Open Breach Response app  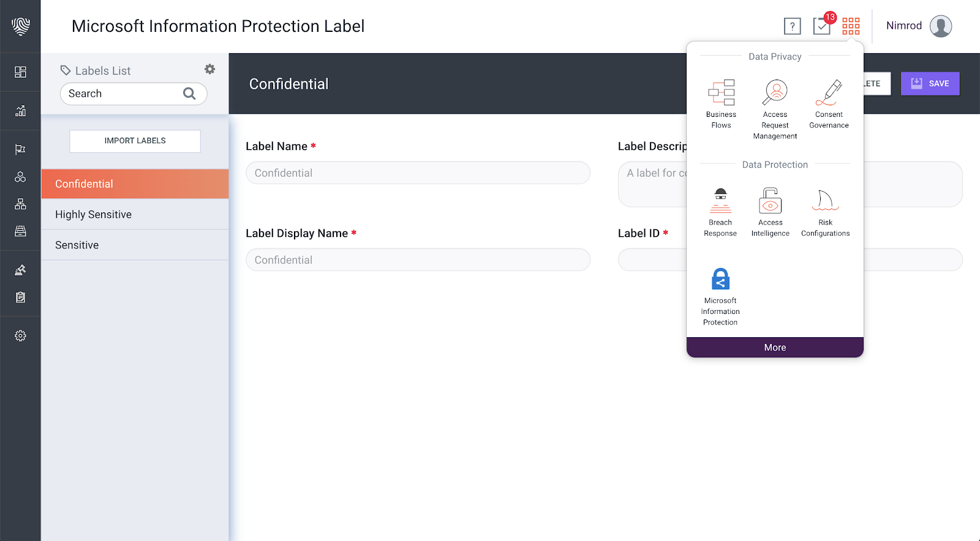720,212
